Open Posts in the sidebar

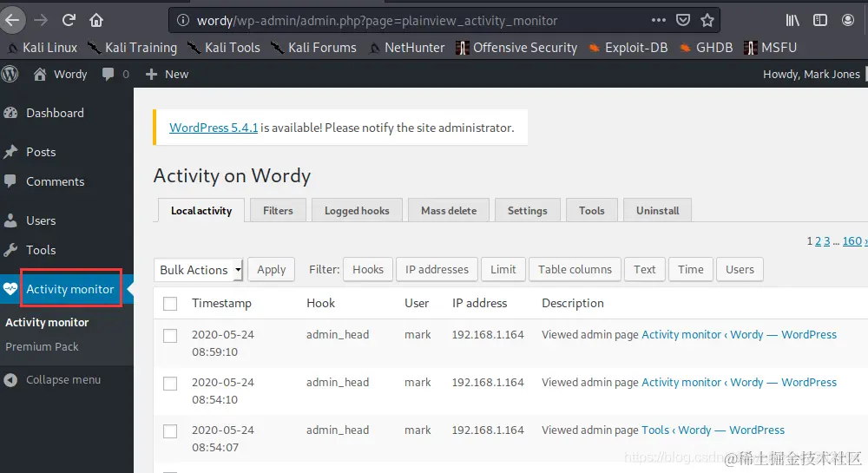(x=41, y=152)
